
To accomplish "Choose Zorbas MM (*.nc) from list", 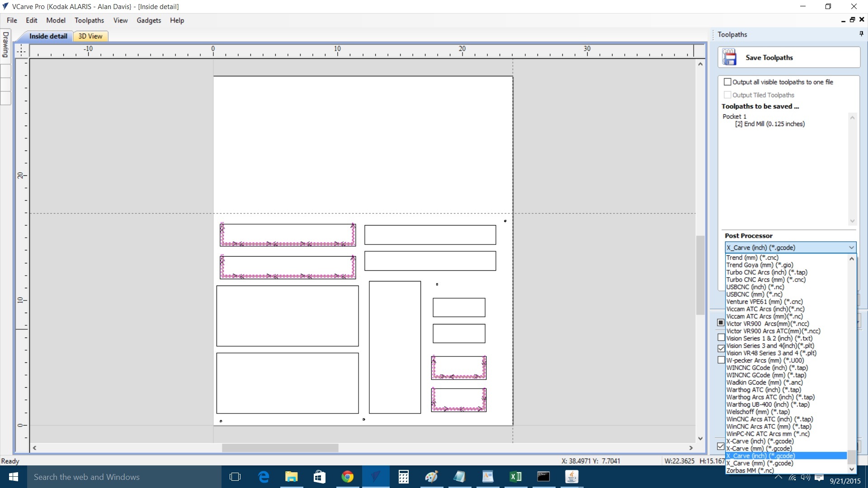I will pyautogui.click(x=750, y=470).
